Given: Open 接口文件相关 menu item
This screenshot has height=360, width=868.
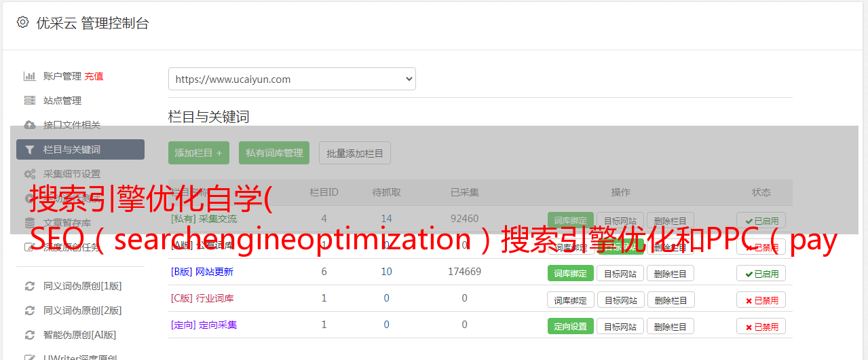Looking at the screenshot, I should [x=72, y=125].
